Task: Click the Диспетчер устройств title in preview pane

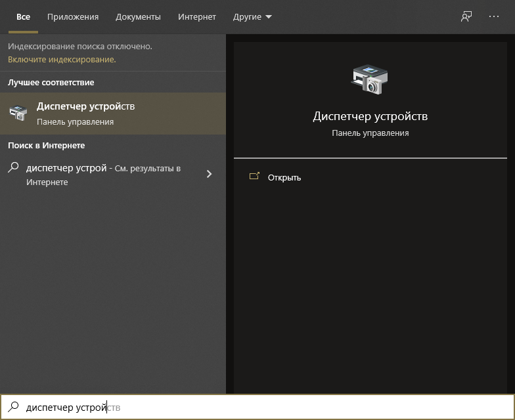Action: [x=370, y=116]
